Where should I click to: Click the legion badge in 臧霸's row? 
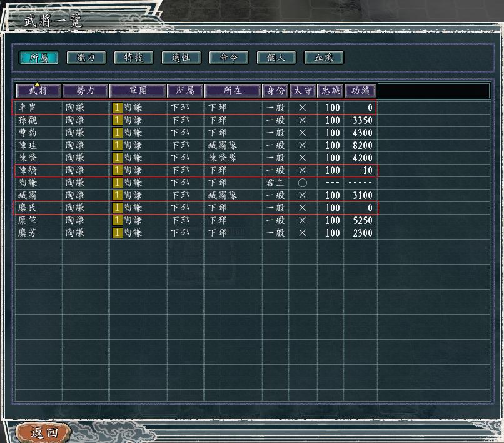click(118, 196)
